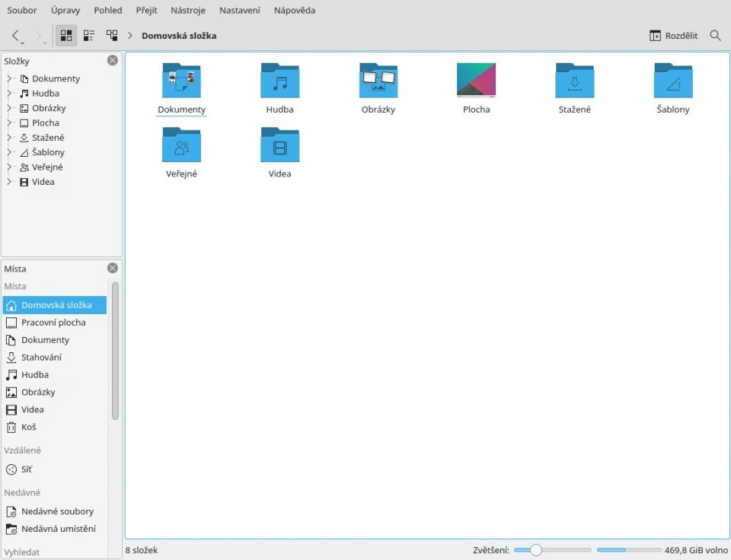The height and width of the screenshot is (560, 731).
Task: Expand Stažené in the folders tree
Action: tap(9, 138)
